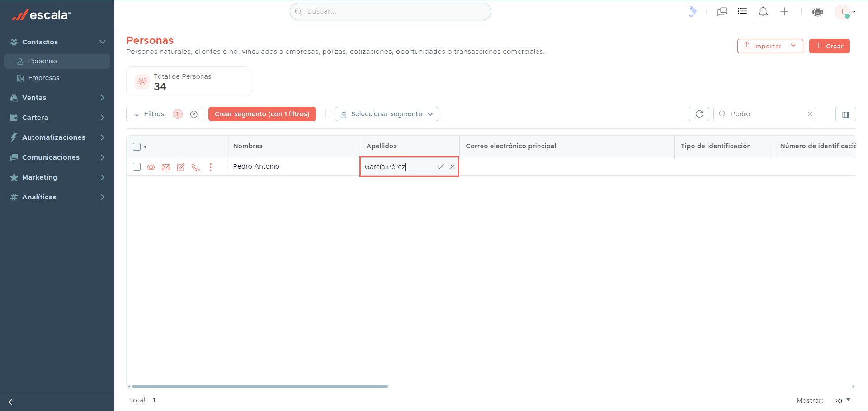Viewport: 868px width, 411px height.
Task: Expand the Comunicaciones menu section
Action: [103, 157]
